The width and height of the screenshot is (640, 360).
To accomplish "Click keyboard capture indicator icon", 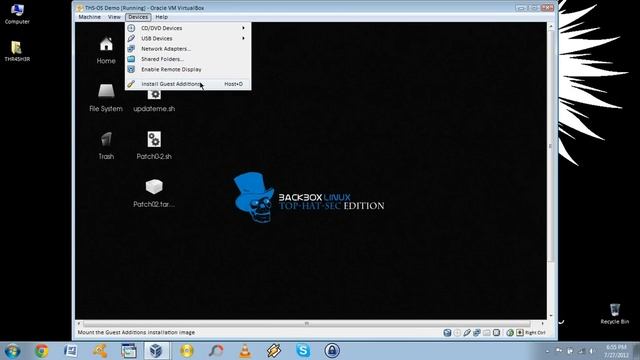I will point(520,333).
